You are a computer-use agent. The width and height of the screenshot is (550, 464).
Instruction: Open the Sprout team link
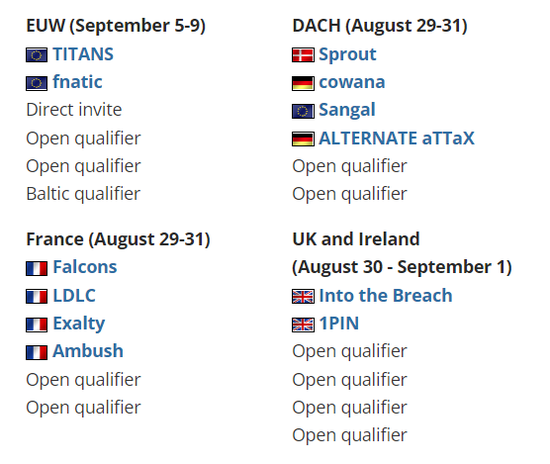click(348, 55)
